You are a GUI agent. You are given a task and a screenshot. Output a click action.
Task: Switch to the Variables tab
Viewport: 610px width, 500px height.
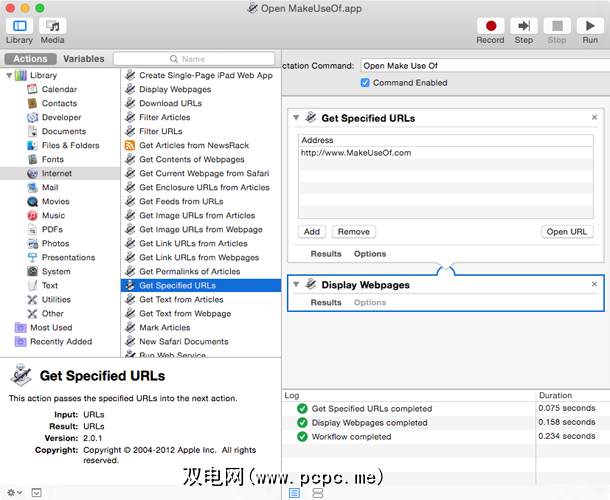pos(84,59)
